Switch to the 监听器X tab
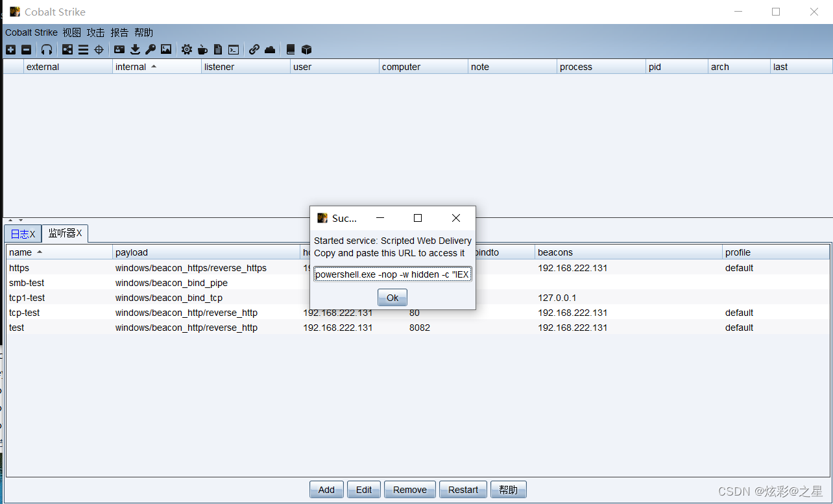The image size is (833, 504). [x=65, y=233]
